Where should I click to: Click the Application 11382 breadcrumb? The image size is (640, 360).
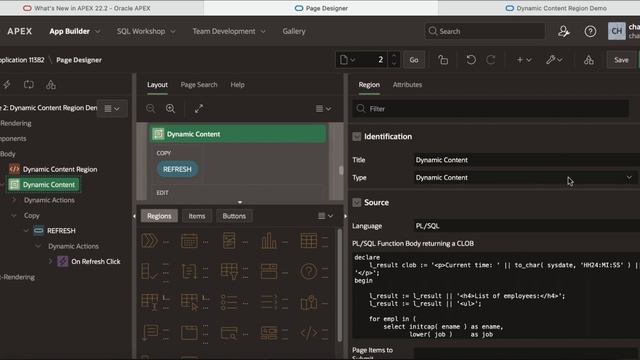point(22,60)
